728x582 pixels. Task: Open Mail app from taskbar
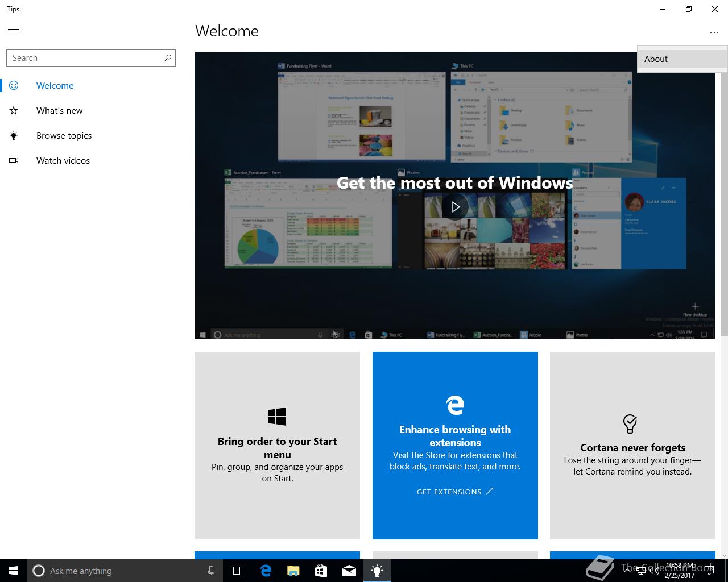(349, 571)
